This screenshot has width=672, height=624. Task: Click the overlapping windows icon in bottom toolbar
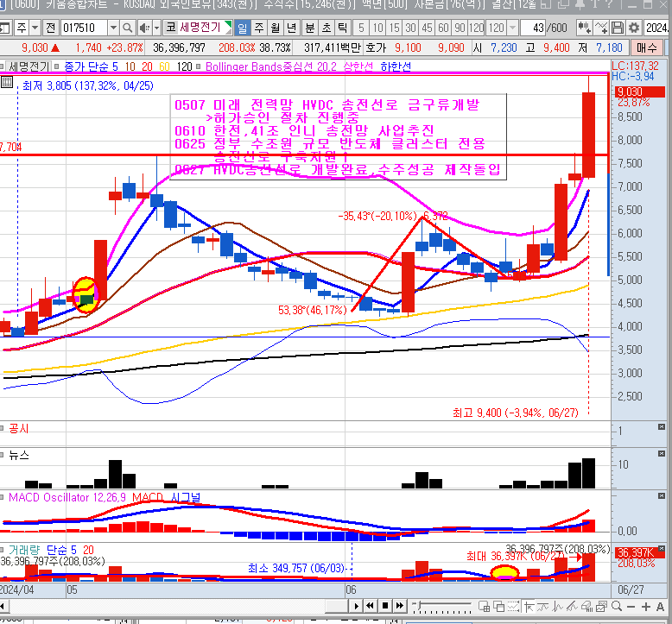click(x=499, y=607)
